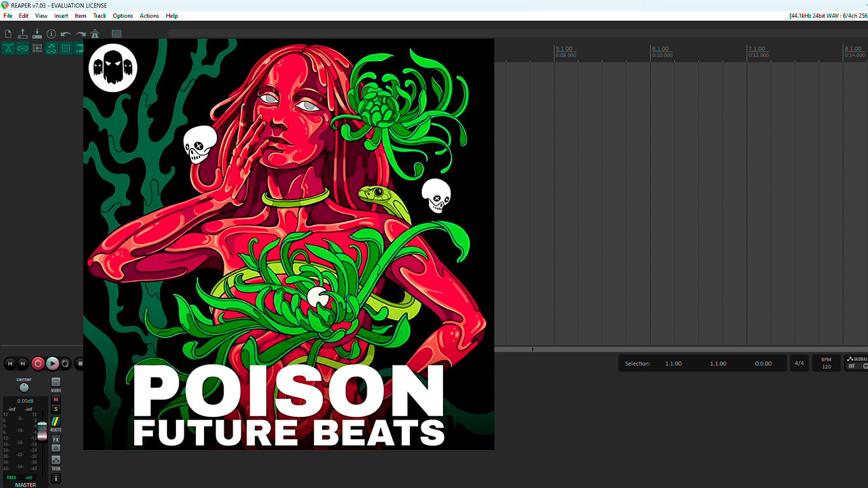Click master volume 0.00dB readout
The width and height of the screenshot is (868, 488).
coord(25,401)
